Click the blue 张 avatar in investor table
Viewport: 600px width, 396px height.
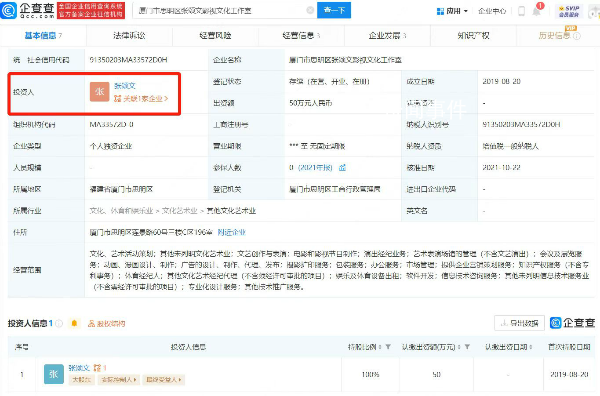click(54, 374)
